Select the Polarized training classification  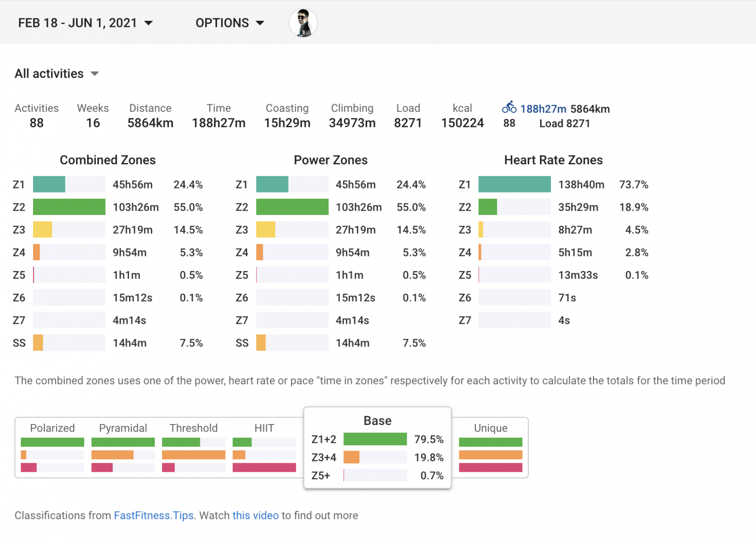(x=52, y=447)
